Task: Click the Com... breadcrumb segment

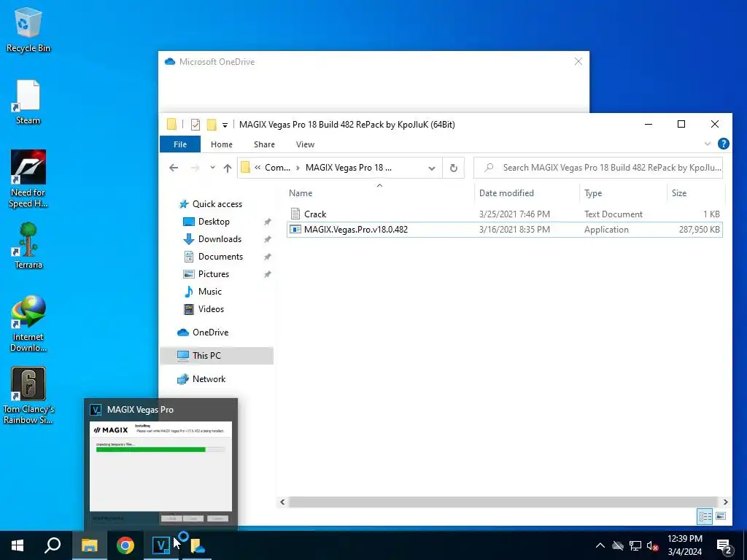Action: click(278, 168)
